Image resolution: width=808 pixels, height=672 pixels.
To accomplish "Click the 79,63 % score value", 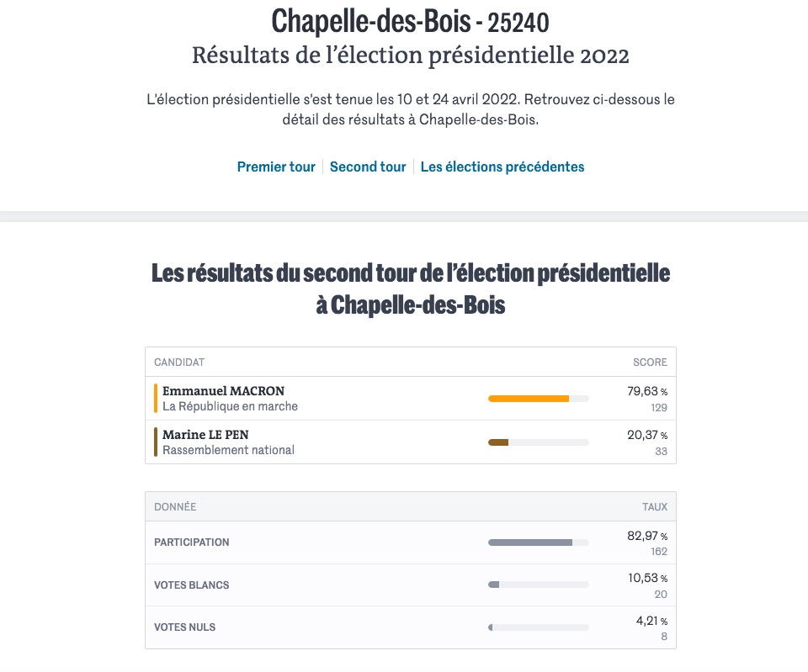I will click(x=647, y=391).
